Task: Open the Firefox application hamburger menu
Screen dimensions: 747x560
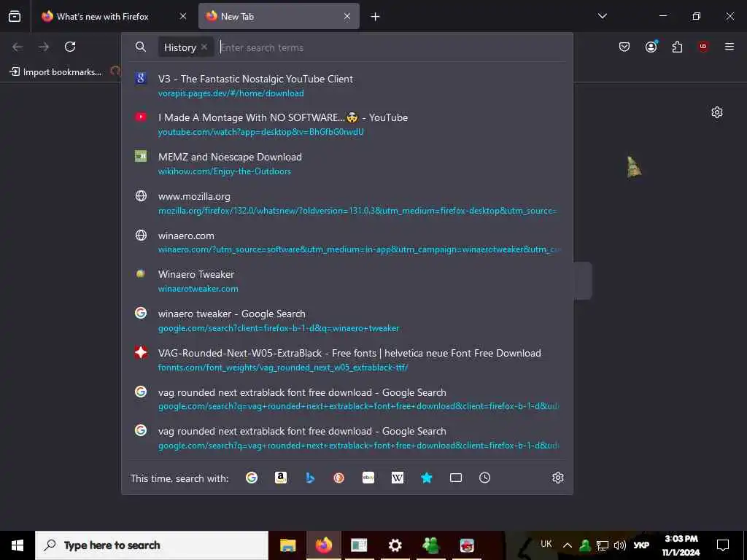Action: pos(729,47)
